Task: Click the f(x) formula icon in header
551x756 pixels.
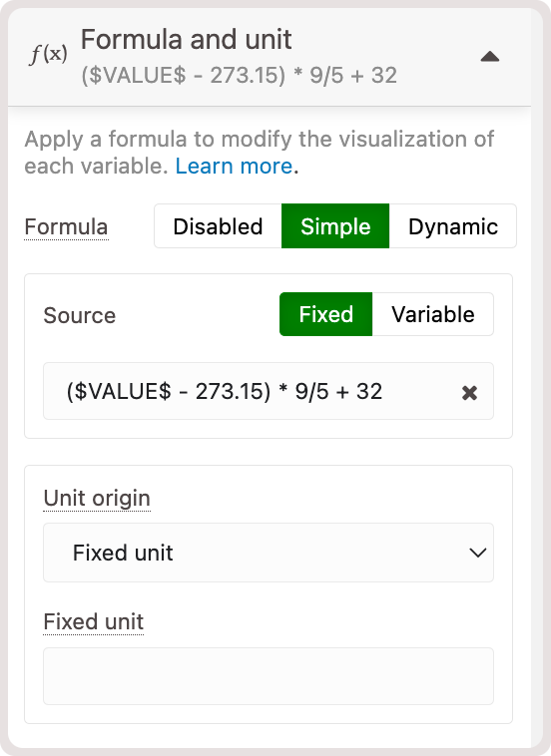Action: pos(48,54)
